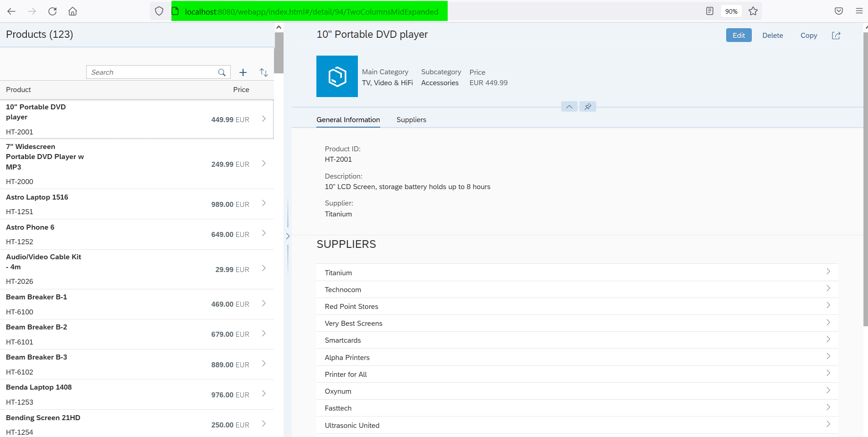The width and height of the screenshot is (868, 437).
Task: Select the Astro Laptop 1516 product name
Action: (x=37, y=197)
